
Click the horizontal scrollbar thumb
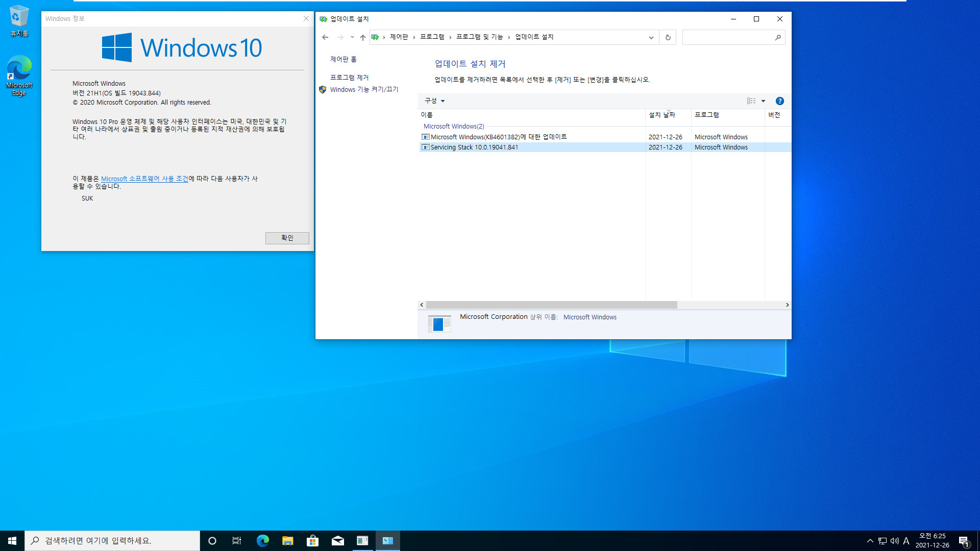click(x=551, y=305)
